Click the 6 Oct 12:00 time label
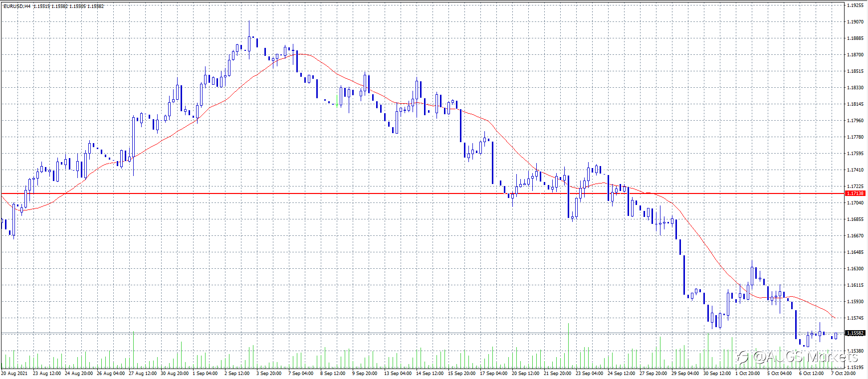This screenshot has width=868, height=379. tap(812, 374)
